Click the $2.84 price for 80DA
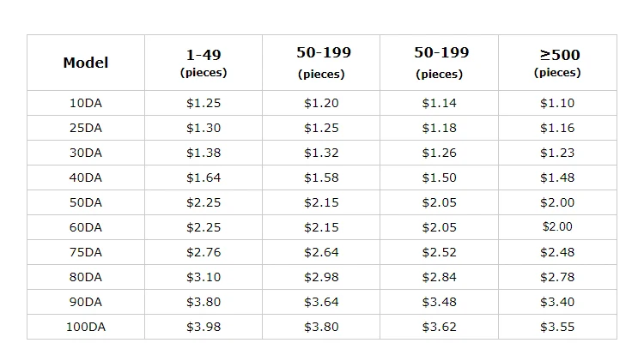644x361 pixels. (440, 277)
